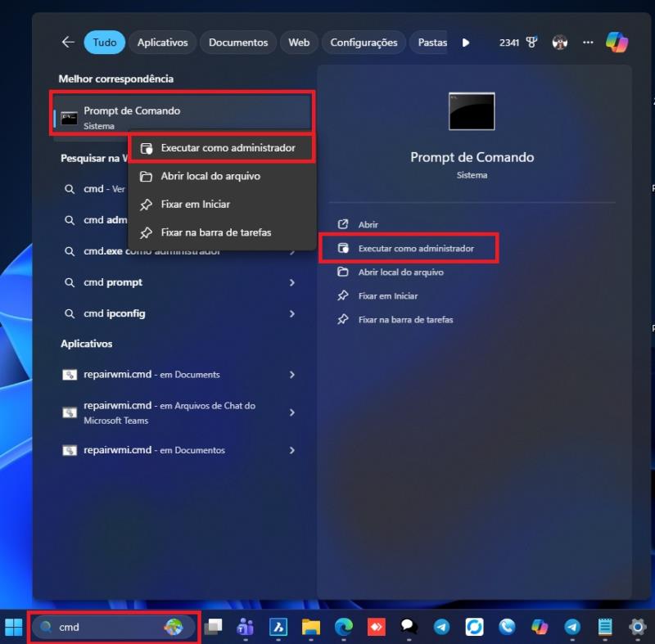The image size is (655, 644).
Task: Choose 'Executar como administrador' in context menu
Action: (228, 148)
